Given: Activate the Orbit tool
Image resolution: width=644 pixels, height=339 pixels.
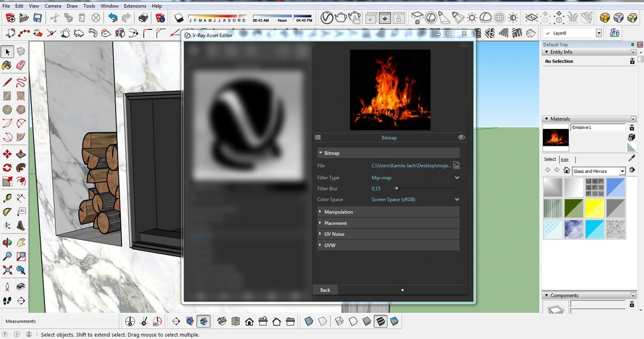Looking at the screenshot, I should pyautogui.click(x=7, y=242).
